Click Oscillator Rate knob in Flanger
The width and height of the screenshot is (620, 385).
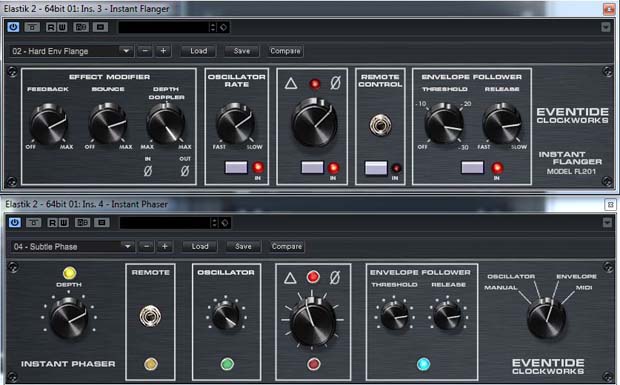click(235, 124)
